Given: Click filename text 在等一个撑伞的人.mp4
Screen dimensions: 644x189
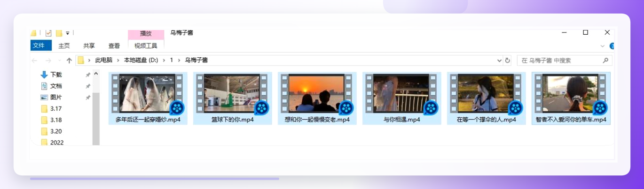Looking at the screenshot, I should [487, 120].
